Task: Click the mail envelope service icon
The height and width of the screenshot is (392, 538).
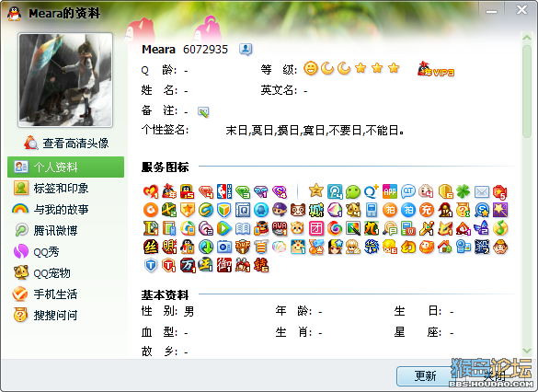Action: pyautogui.click(x=481, y=191)
